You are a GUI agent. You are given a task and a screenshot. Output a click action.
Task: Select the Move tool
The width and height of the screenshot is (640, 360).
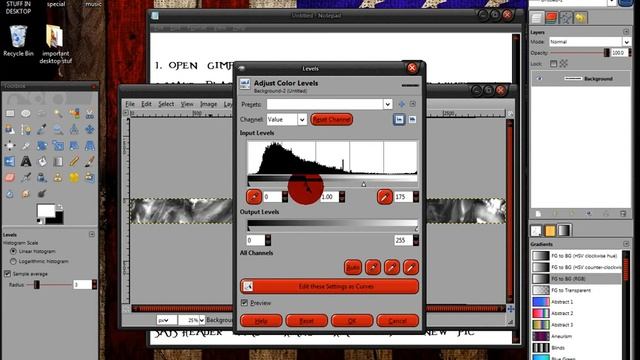tap(89, 129)
